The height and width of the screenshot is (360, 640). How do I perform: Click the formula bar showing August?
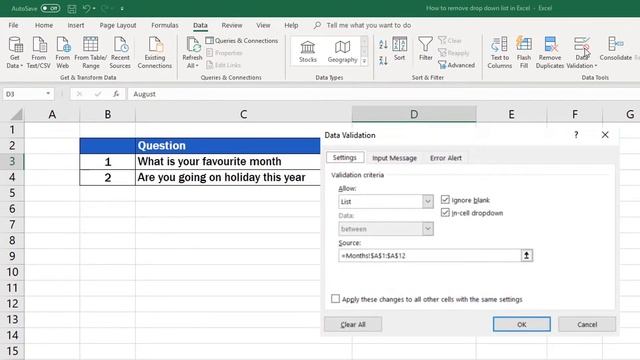coord(384,94)
